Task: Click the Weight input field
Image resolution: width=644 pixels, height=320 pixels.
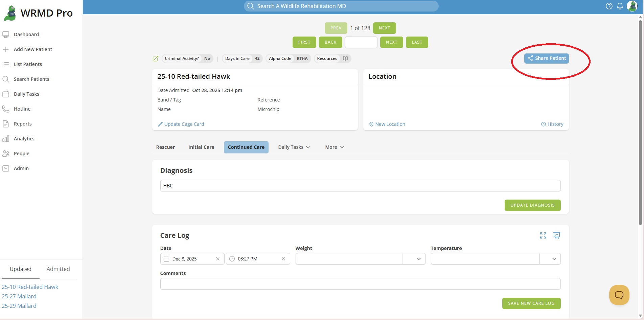Action: [349, 259]
